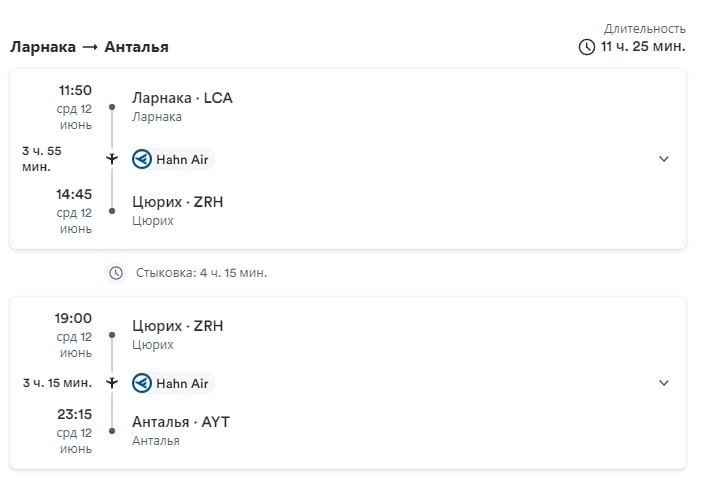Click the clock icon beside total duration
Screen dimensions: 704x481
point(587,47)
